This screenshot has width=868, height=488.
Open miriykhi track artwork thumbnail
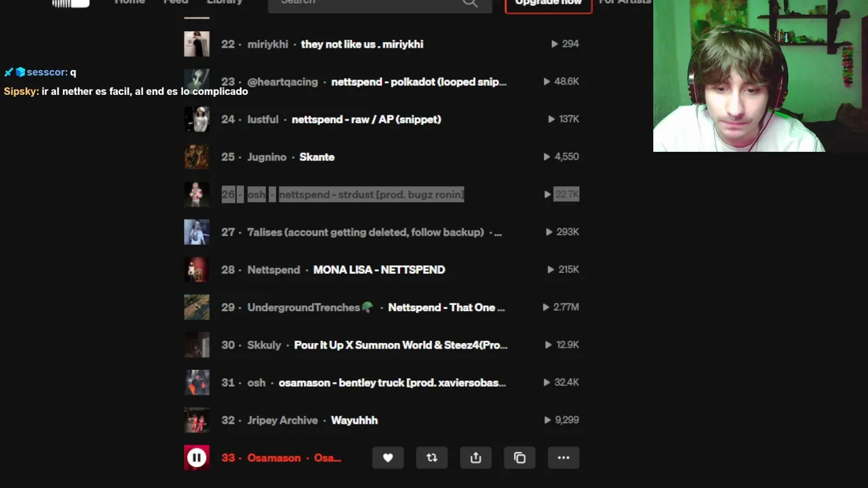point(197,44)
